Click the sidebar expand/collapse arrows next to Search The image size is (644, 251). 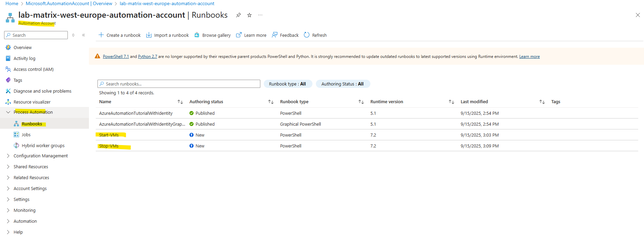(73, 35)
